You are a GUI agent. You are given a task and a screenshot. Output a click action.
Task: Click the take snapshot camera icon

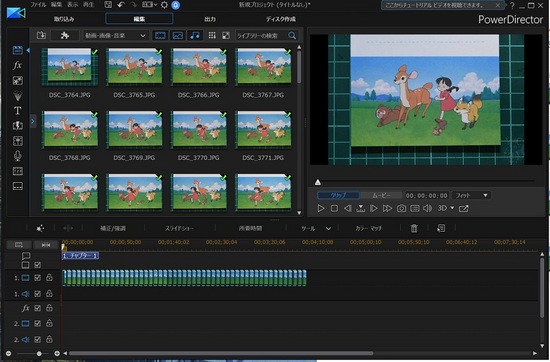[401, 208]
